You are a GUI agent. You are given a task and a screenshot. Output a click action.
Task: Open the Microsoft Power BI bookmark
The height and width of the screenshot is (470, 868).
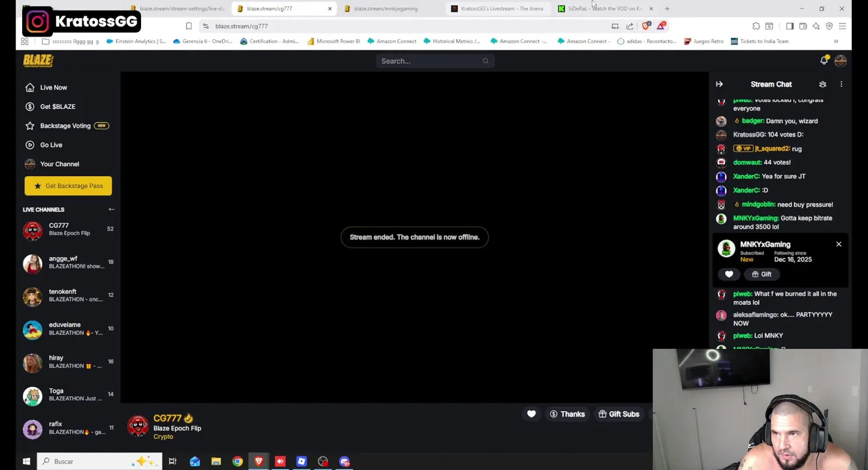tap(333, 41)
